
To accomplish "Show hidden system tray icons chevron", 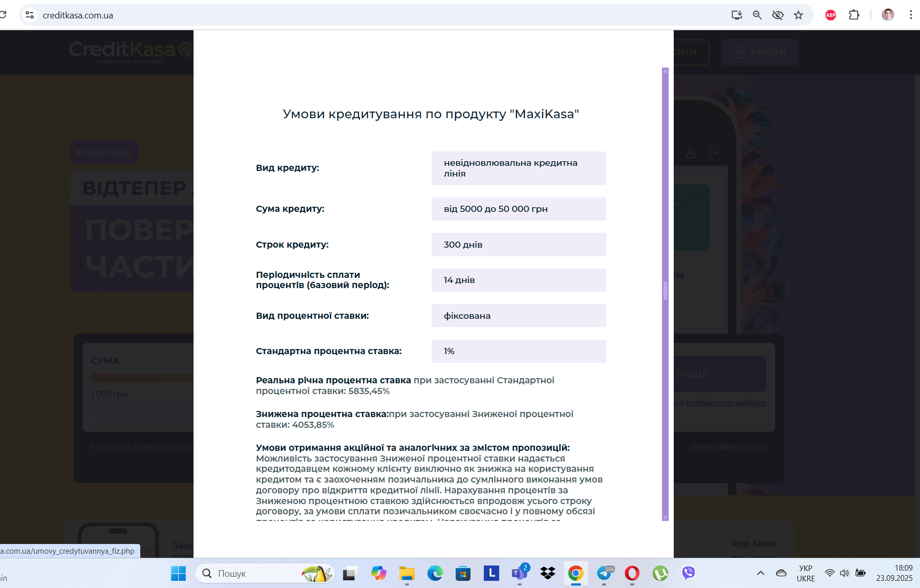I will click(761, 573).
